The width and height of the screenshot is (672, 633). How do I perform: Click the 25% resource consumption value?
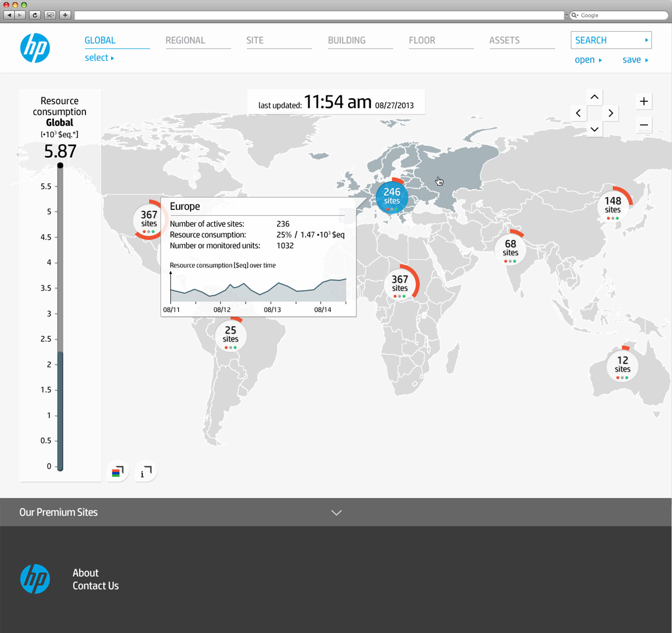coord(284,235)
